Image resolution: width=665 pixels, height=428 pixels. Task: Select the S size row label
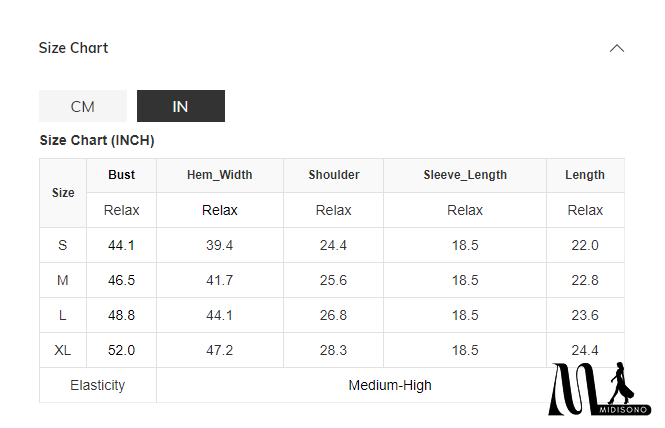point(63,246)
